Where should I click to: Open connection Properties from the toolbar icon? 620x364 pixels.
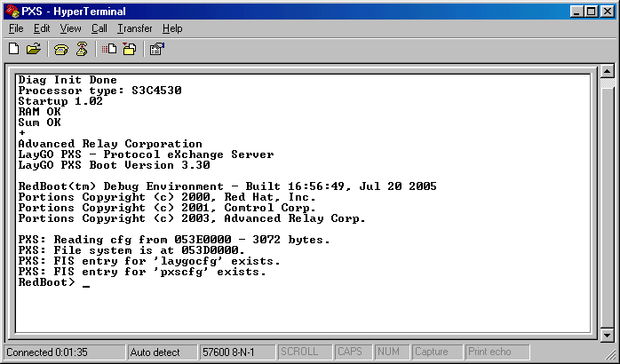point(156,49)
